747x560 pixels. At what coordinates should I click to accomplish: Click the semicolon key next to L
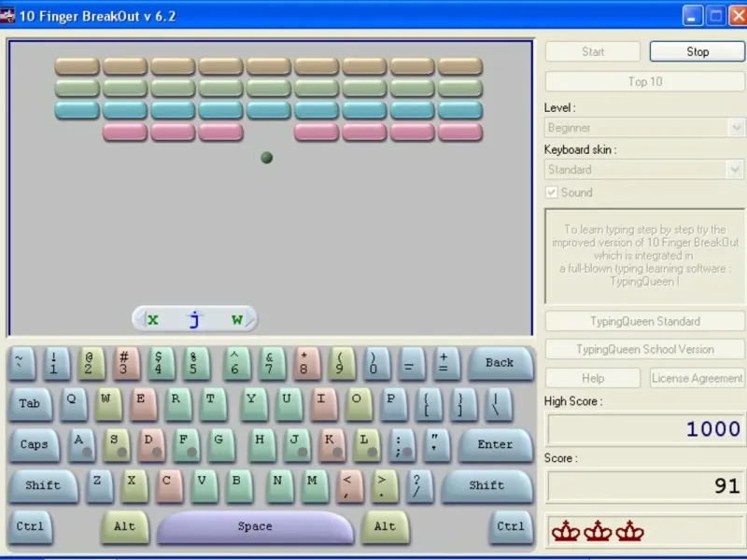(x=402, y=446)
